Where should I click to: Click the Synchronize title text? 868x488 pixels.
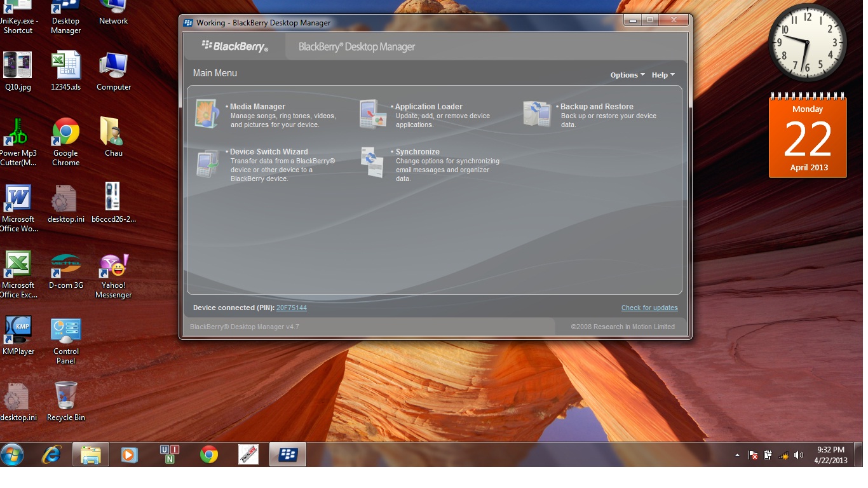pyautogui.click(x=417, y=152)
